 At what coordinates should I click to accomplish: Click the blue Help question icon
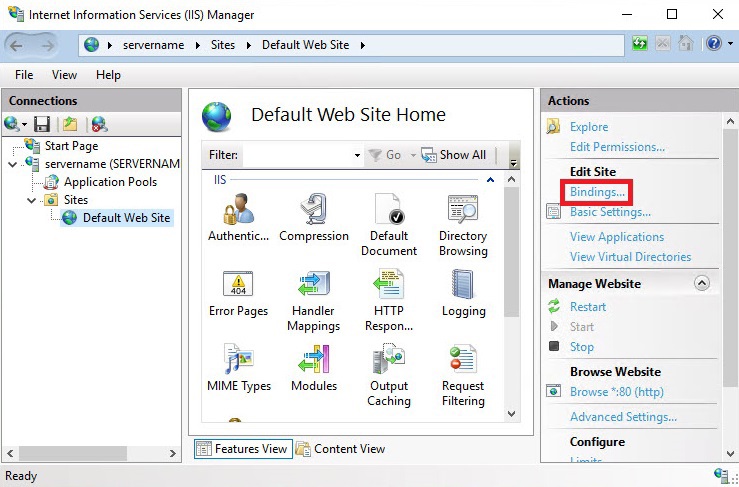(714, 44)
